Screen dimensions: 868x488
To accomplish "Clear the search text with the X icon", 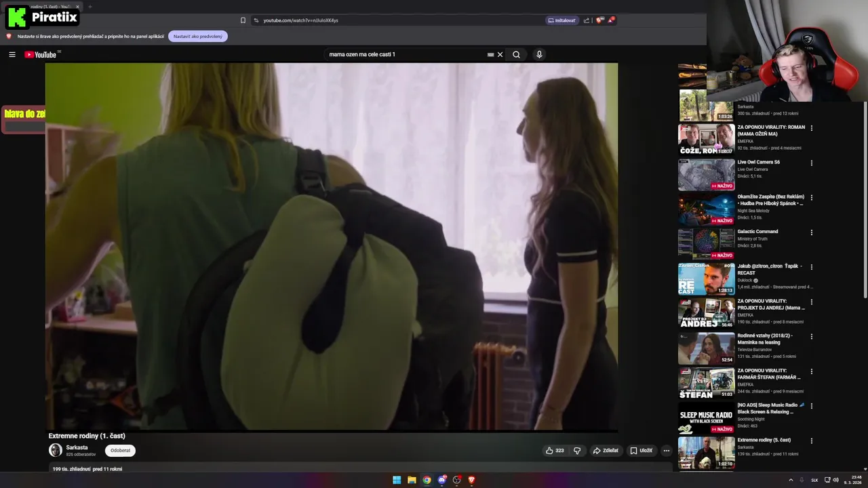I will pyautogui.click(x=500, y=54).
